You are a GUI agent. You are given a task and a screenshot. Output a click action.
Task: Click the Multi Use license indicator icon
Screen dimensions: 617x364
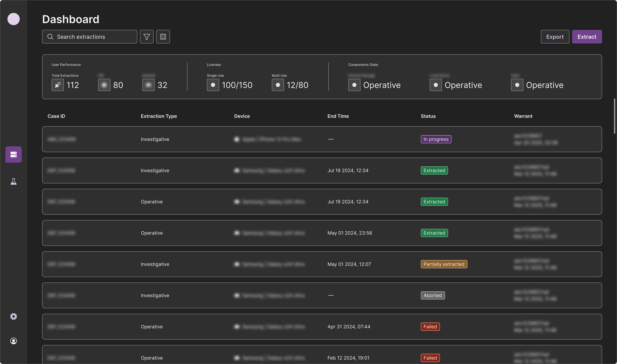[278, 85]
